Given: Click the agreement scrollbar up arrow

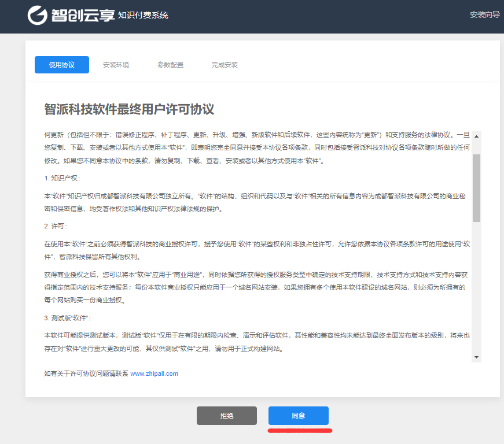Looking at the screenshot, I should tap(476, 136).
